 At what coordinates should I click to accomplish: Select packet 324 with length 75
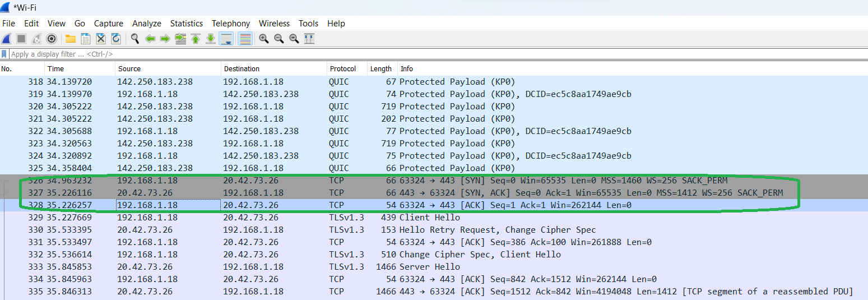pyautogui.click(x=434, y=156)
